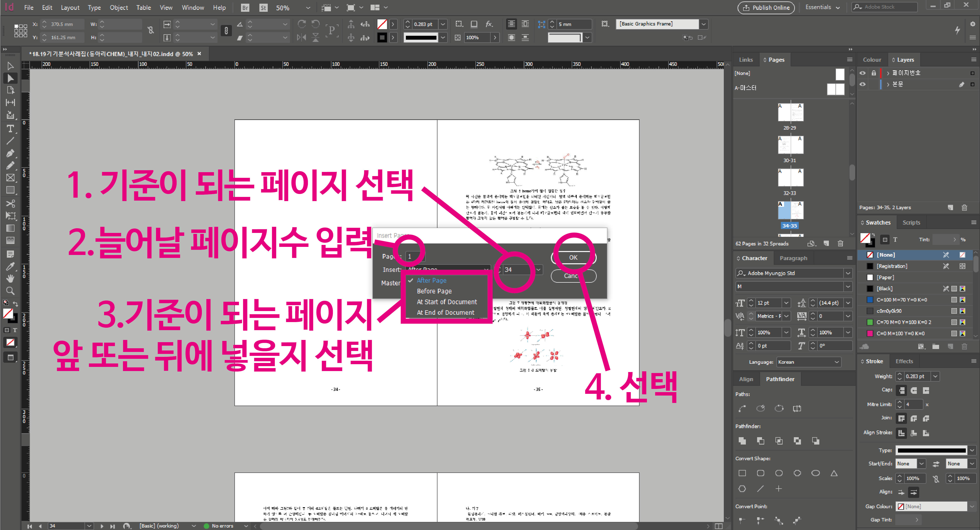Open the stroke Type dropdown
Screen dimensions: 980x530
pyautogui.click(x=972, y=450)
